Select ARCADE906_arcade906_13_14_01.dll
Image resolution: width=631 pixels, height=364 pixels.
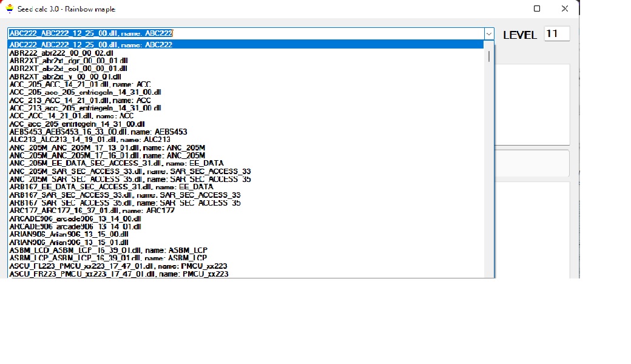(246, 226)
